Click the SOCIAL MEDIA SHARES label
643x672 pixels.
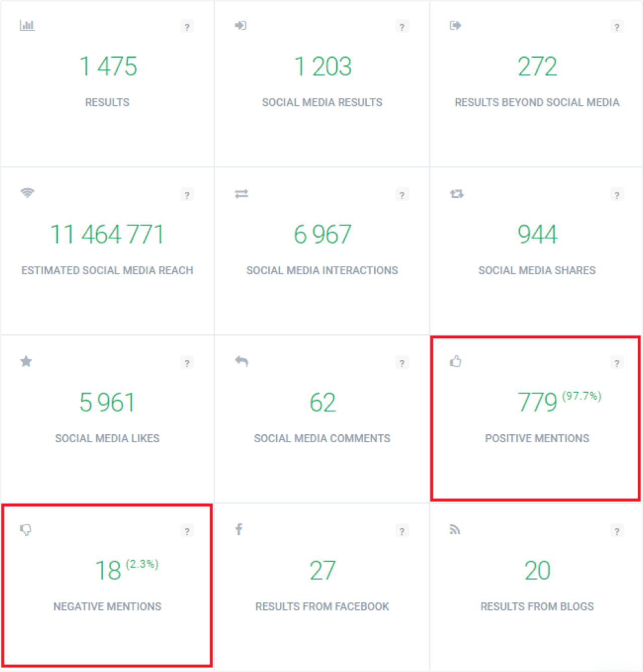click(x=537, y=270)
